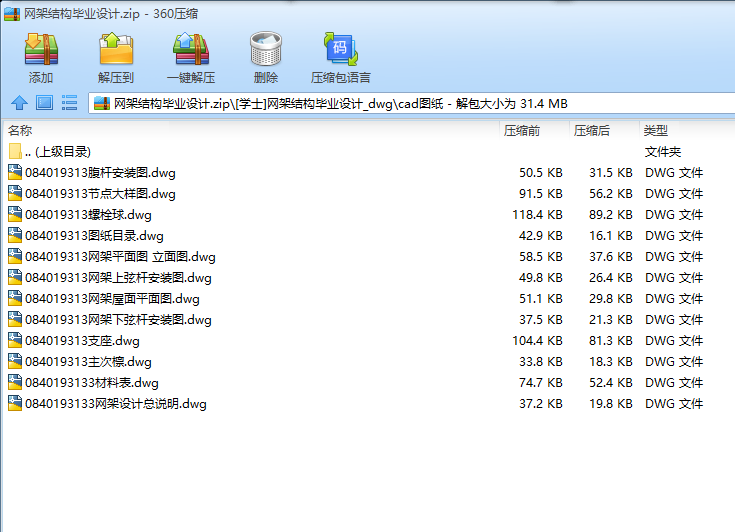Select file 0840193133网架设计总说明.dwg
The height and width of the screenshot is (532, 735).
click(369, 404)
